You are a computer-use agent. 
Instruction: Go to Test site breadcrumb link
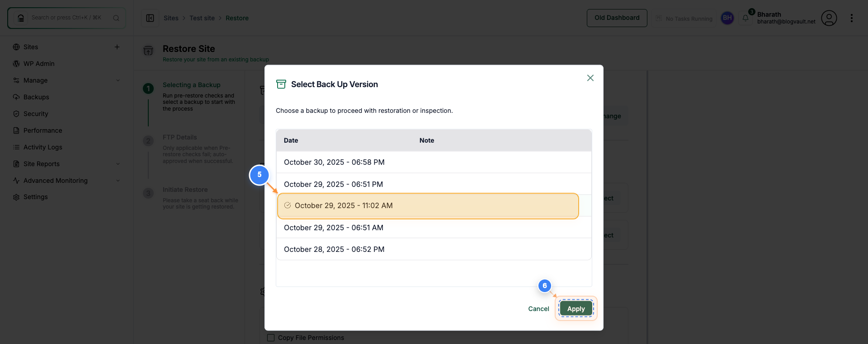[x=202, y=18]
